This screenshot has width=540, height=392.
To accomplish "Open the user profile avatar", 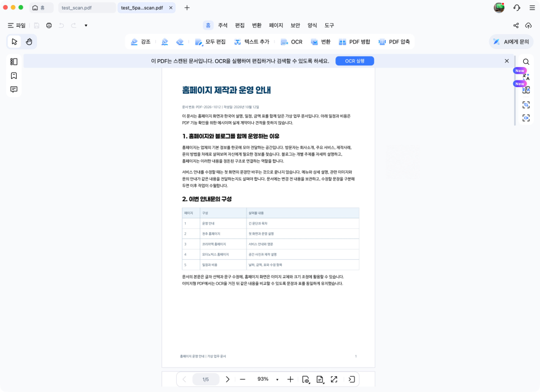I will coord(499,8).
